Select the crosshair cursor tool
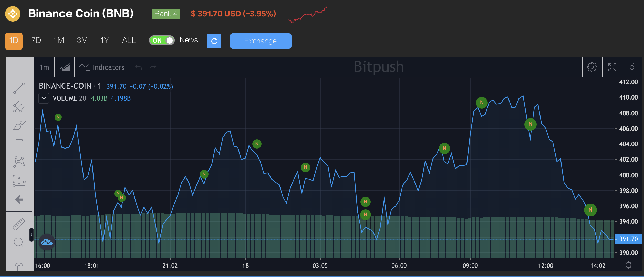644x277 pixels. [x=19, y=70]
